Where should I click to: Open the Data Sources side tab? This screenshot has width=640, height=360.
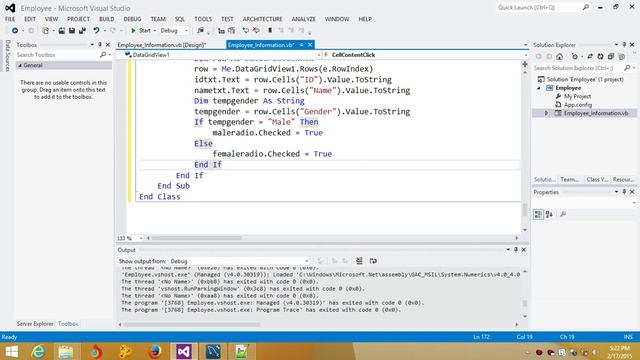7,56
